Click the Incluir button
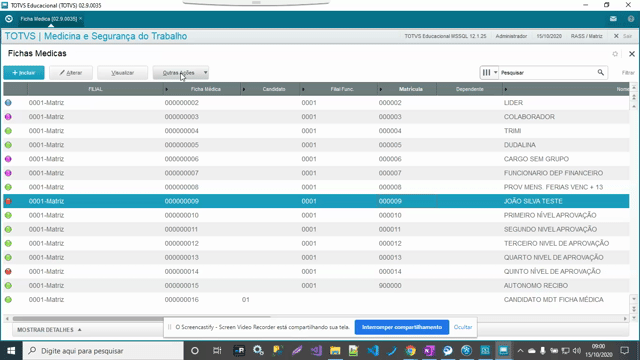The height and width of the screenshot is (360, 640). (x=24, y=73)
